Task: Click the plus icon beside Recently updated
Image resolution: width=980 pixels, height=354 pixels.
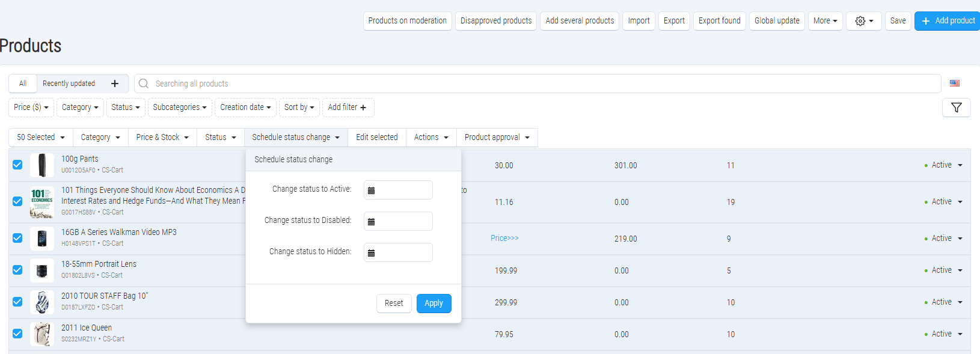Action: 115,84
